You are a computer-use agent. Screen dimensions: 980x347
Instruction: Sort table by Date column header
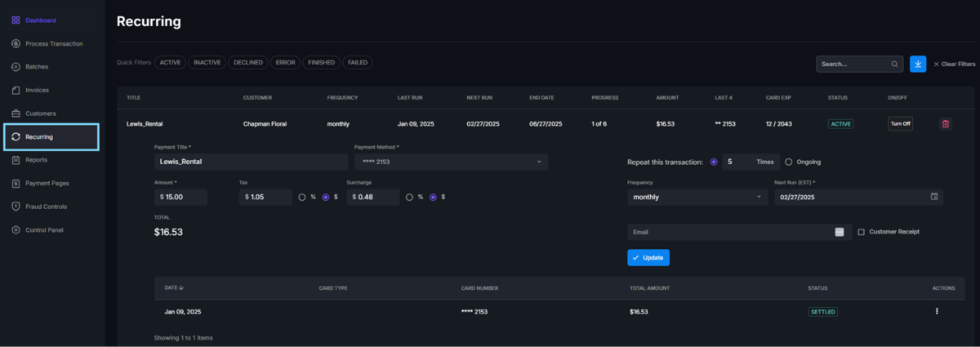coord(173,287)
